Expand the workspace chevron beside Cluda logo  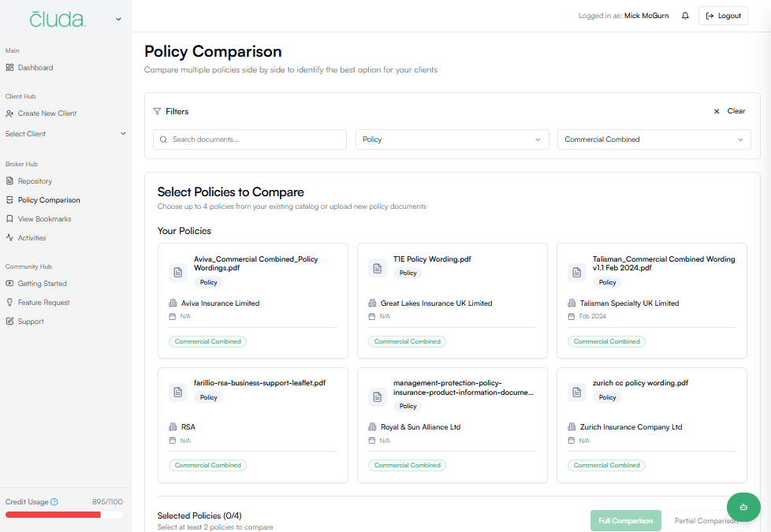tap(118, 19)
